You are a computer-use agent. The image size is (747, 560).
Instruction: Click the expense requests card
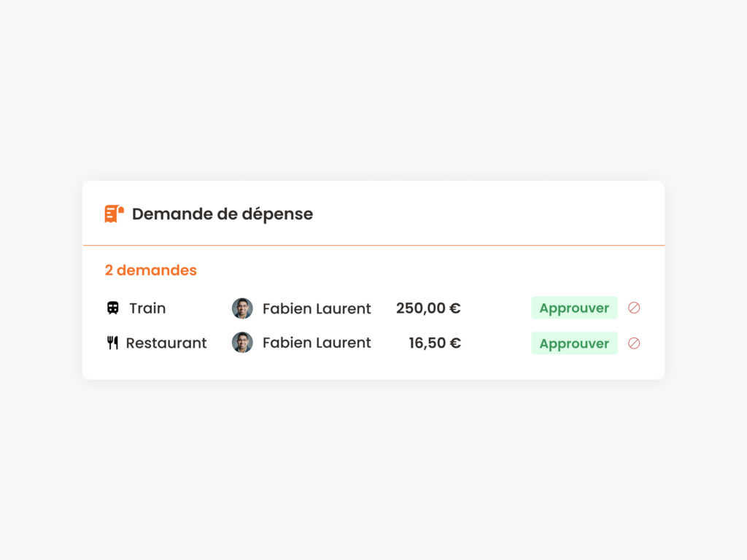373,280
